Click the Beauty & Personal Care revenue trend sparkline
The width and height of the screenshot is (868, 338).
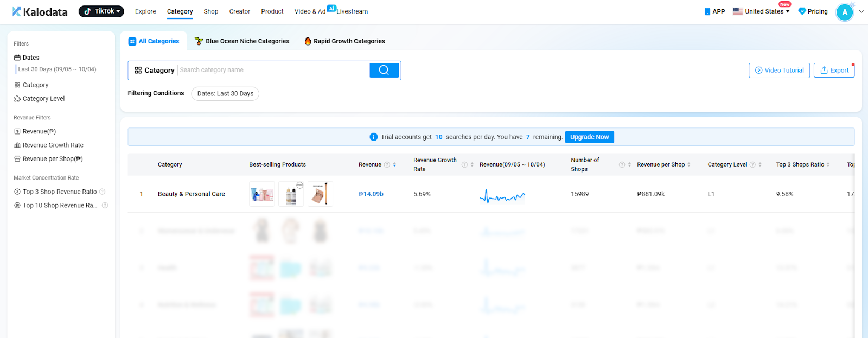(502, 196)
